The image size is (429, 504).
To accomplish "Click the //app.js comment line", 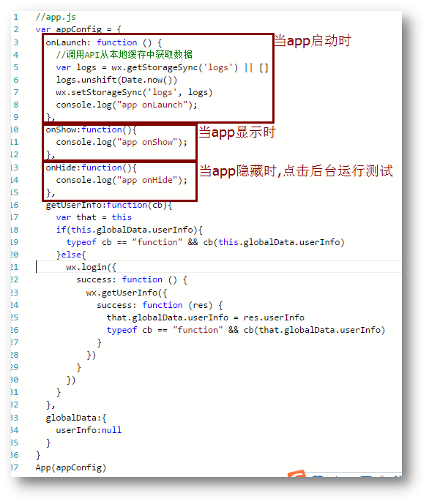I will [x=56, y=17].
